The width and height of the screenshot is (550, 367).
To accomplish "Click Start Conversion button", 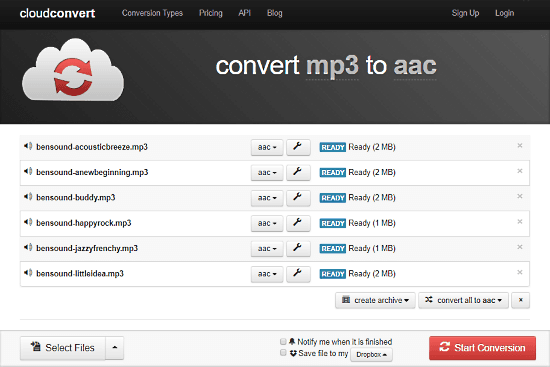I will click(482, 348).
